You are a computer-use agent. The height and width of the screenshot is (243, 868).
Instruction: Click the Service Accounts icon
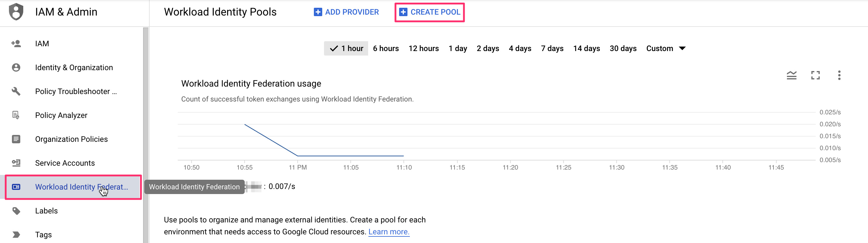[16, 163]
